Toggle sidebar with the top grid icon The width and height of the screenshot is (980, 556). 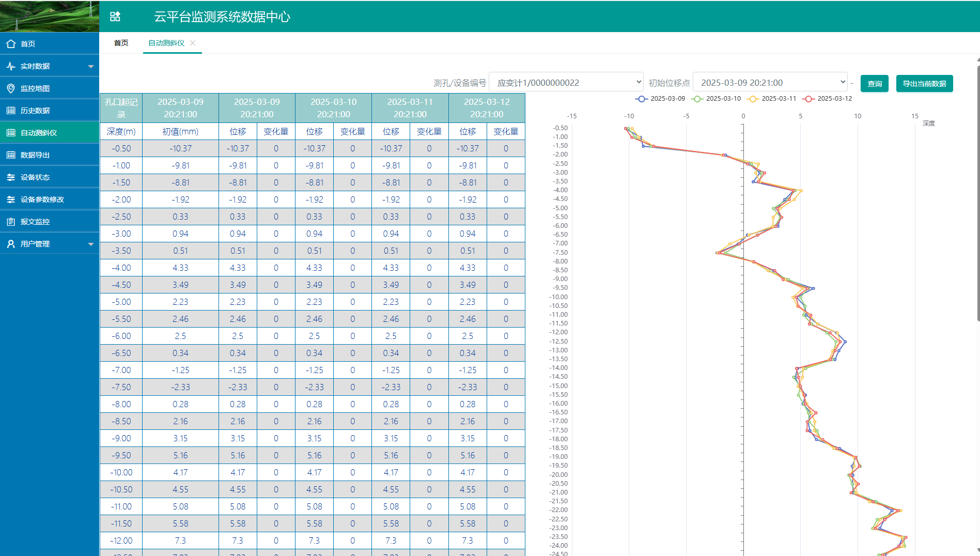(115, 17)
